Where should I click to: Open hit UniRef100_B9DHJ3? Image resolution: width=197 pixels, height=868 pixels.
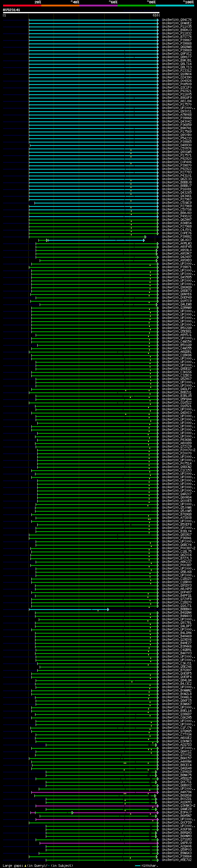tap(177, 30)
